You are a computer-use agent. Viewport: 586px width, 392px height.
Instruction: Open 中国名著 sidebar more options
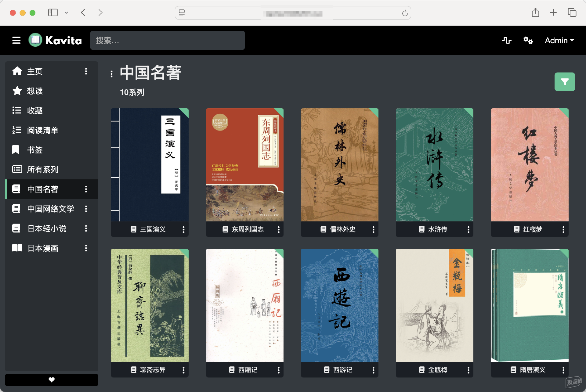click(x=86, y=189)
